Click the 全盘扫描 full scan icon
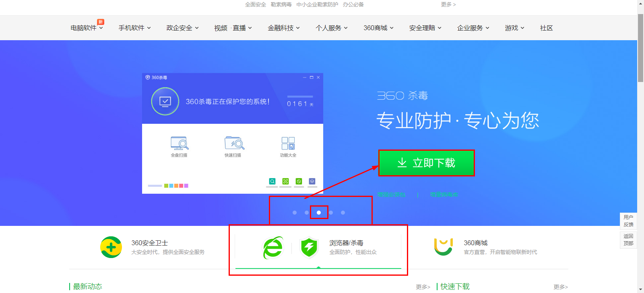Image resolution: width=644 pixels, height=293 pixels. (180, 143)
